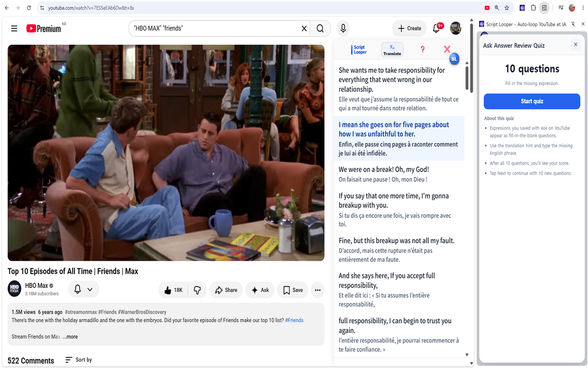The image size is (588, 368).
Task: Start voice search with the microphone
Action: [x=343, y=29]
